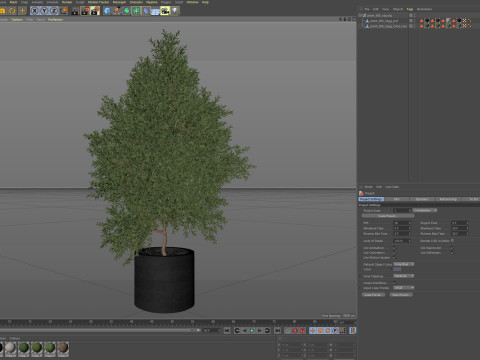
Task: Click the purple deformer icon
Action: coord(146,11)
